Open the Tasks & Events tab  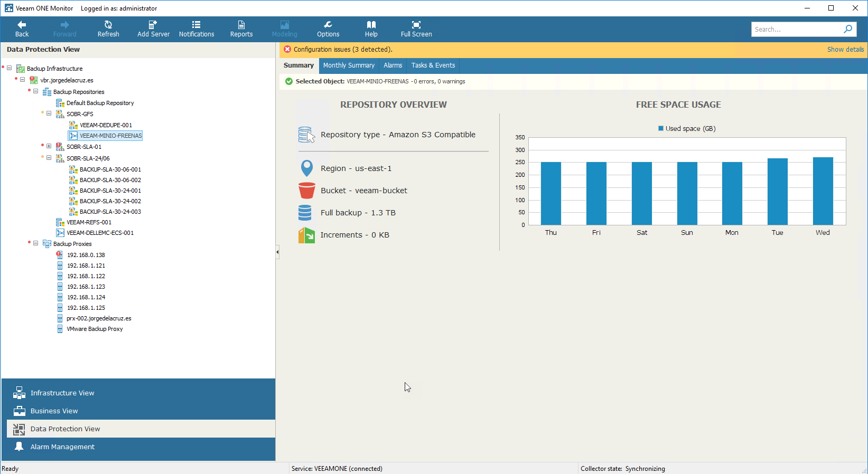click(x=433, y=65)
